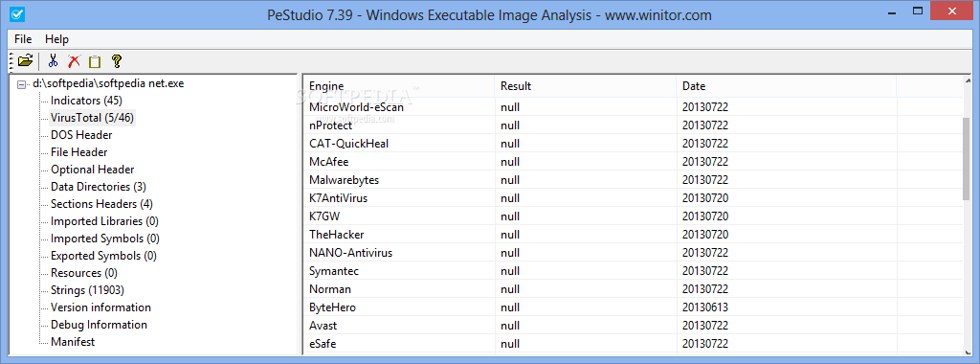This screenshot has width=980, height=364.
Task: Click the yellow question mark help icon
Action: [x=116, y=60]
